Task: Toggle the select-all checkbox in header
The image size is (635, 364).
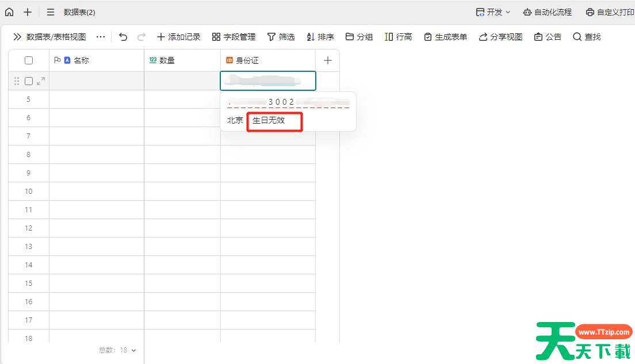Action: click(x=29, y=60)
